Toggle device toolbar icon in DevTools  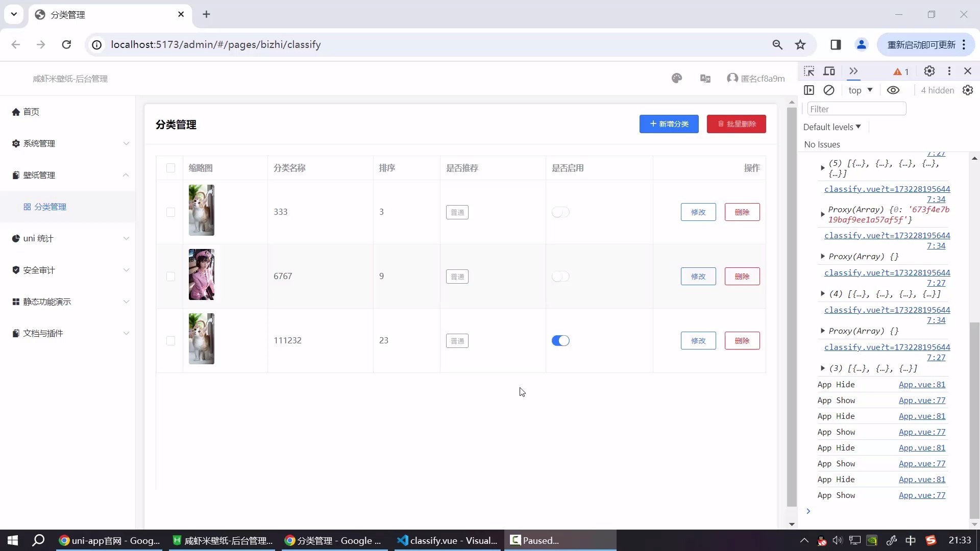tap(829, 71)
